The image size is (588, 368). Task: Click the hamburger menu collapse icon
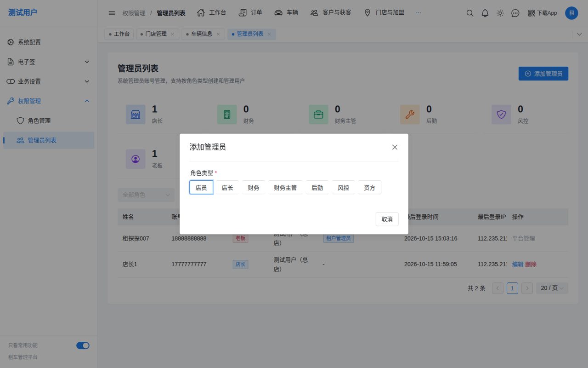[x=112, y=13]
